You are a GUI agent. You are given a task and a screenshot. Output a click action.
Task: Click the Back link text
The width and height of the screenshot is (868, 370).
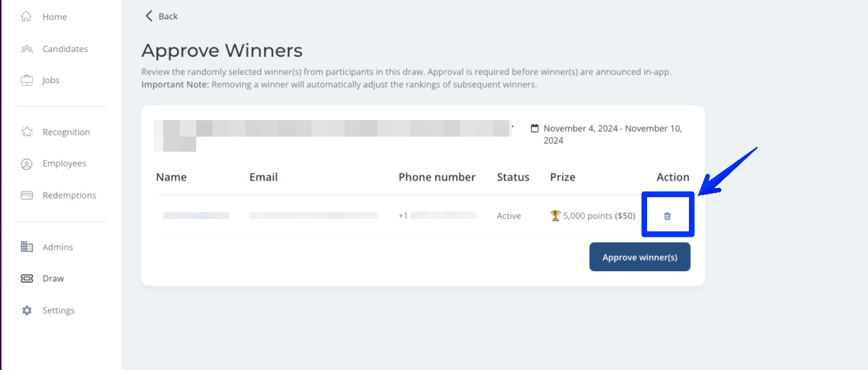[168, 16]
